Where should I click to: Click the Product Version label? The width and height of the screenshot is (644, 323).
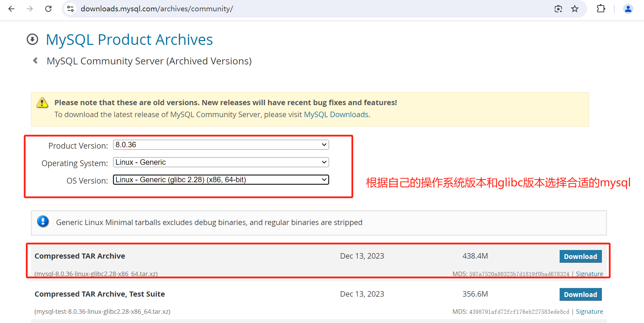(78, 146)
